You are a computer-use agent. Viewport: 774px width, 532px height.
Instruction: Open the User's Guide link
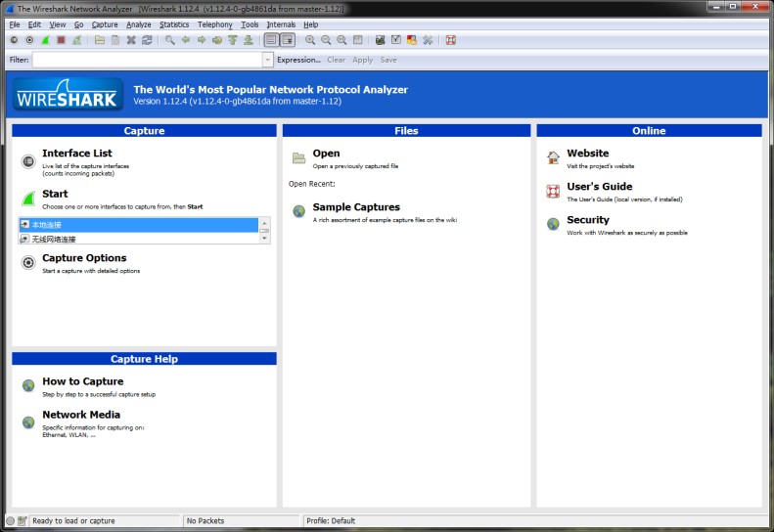600,187
